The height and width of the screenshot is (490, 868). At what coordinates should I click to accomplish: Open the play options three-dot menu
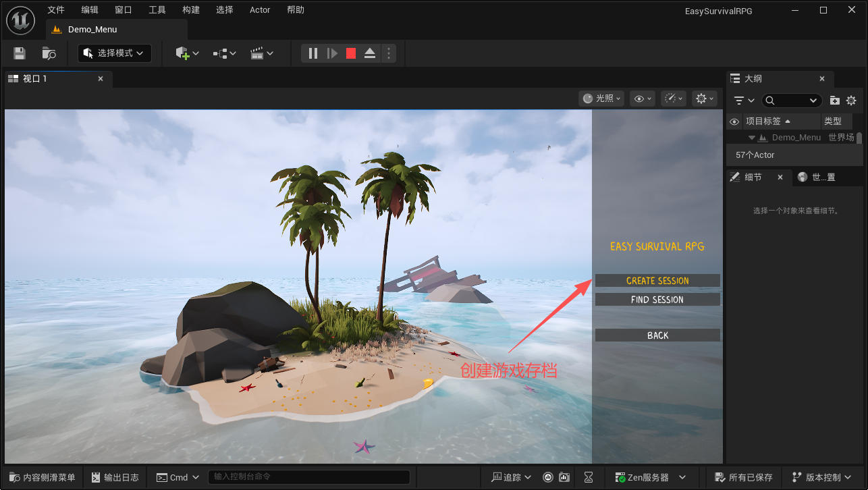pyautogui.click(x=388, y=53)
